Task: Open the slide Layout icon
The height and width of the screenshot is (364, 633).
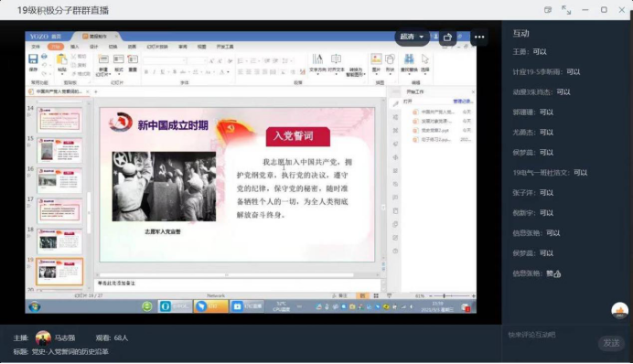Action: coord(119,59)
